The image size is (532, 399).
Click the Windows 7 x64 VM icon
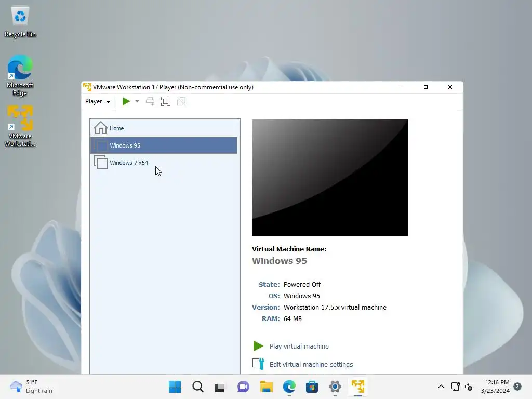100,162
